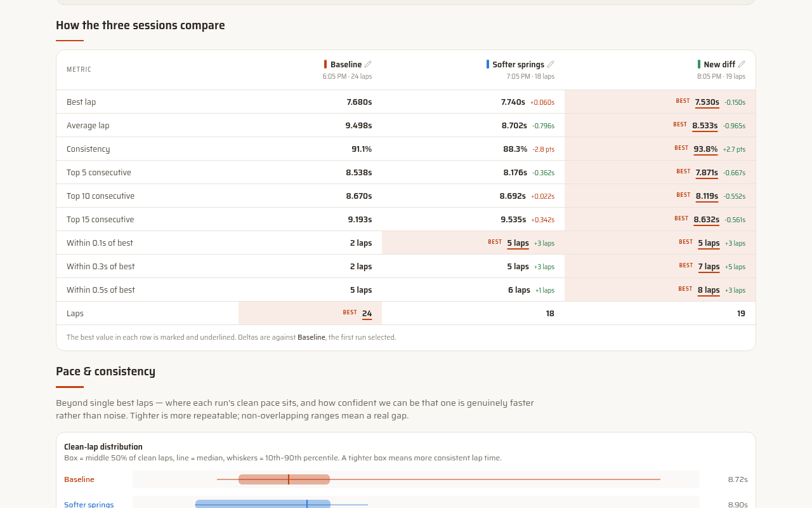The image size is (812, 508).
Task: Click the Softer springs median value 8.90s
Action: (x=738, y=504)
